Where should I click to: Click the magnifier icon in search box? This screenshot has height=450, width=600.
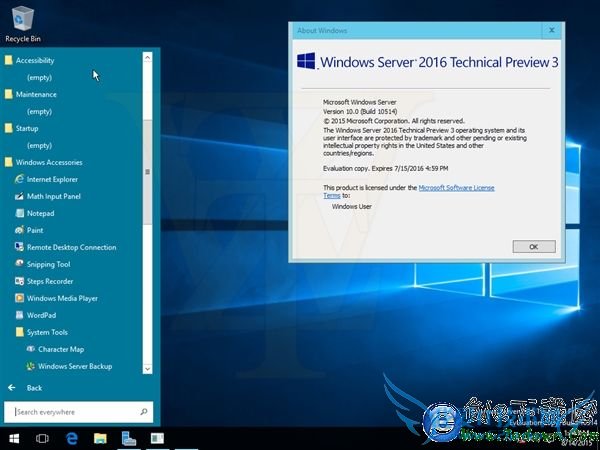pos(144,412)
